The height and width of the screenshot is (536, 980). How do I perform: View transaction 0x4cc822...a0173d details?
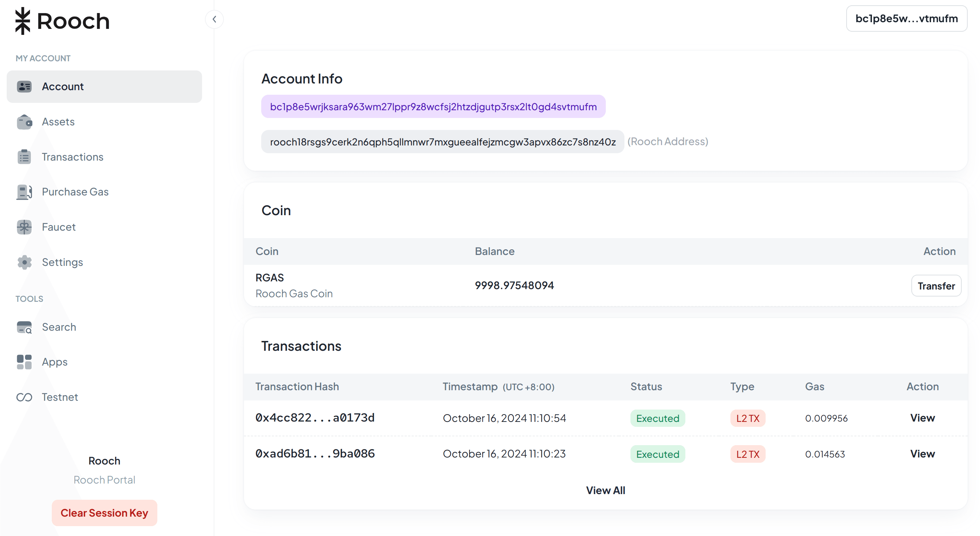tap(922, 418)
